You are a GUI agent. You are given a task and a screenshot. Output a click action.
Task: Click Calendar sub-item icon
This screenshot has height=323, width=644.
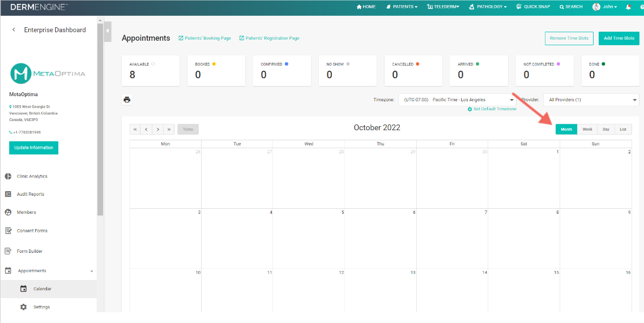[x=23, y=289]
